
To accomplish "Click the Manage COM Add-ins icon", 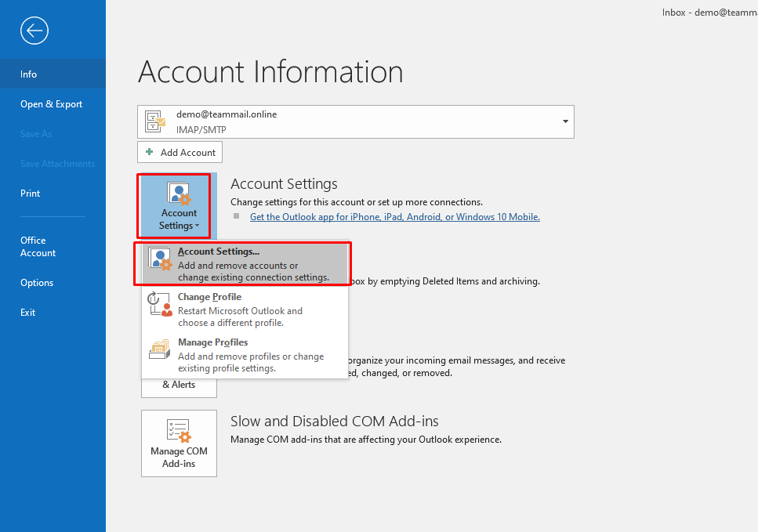I will click(x=179, y=432).
